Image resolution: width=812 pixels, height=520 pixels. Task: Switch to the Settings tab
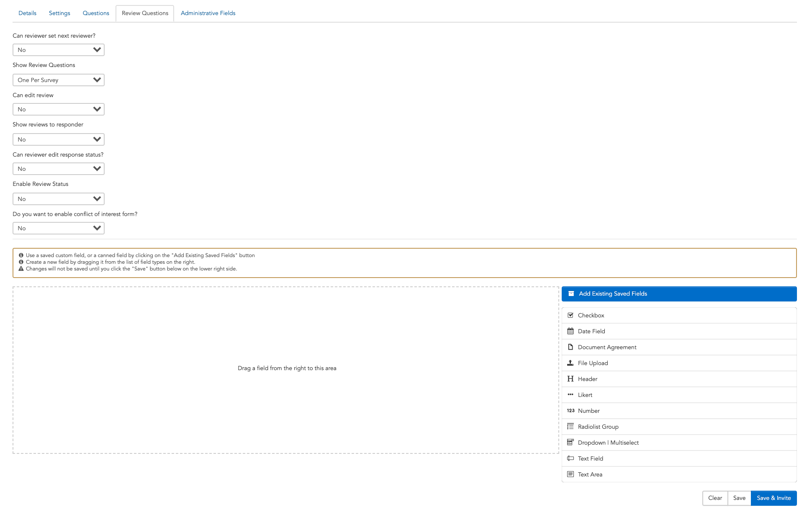click(59, 13)
